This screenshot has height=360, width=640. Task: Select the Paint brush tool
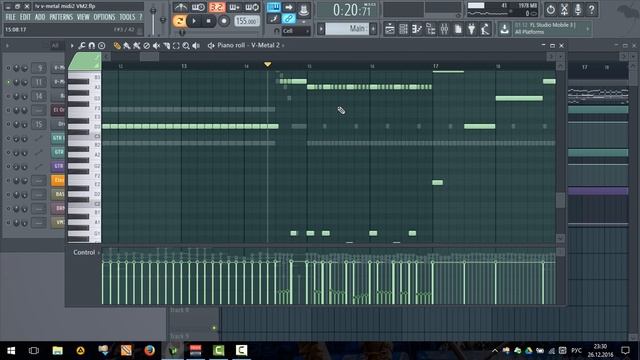(x=127, y=46)
